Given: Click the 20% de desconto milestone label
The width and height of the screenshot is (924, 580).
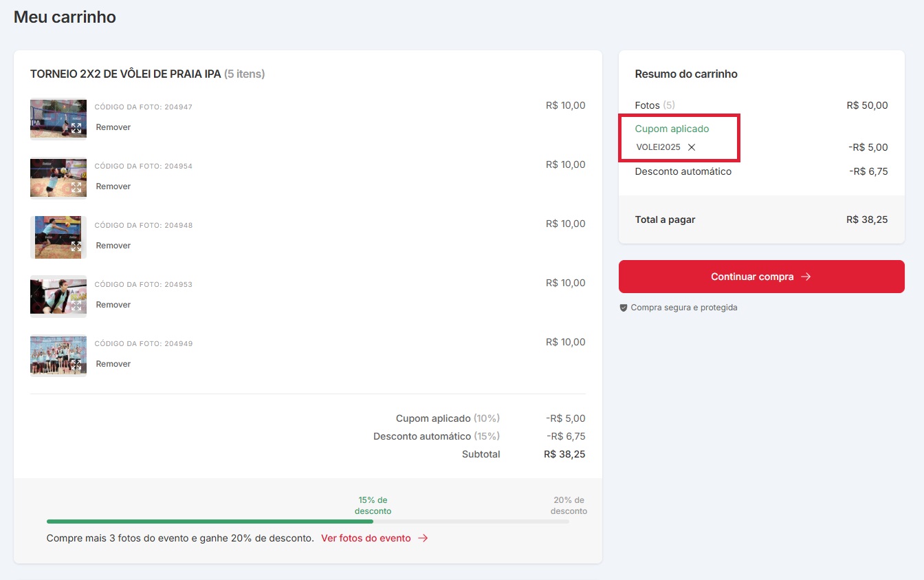Looking at the screenshot, I should coord(569,506).
